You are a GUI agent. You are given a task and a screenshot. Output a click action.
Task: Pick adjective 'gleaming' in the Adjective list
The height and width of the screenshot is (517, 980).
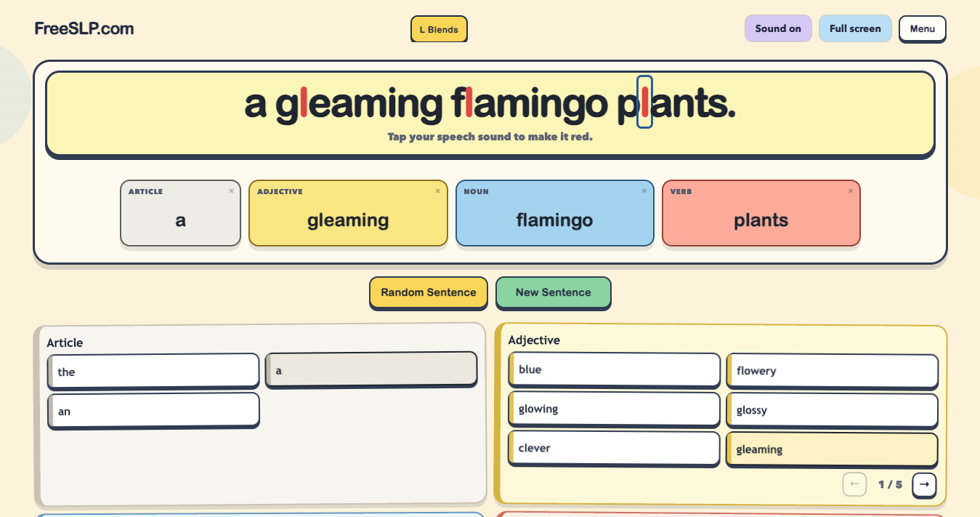(x=832, y=449)
